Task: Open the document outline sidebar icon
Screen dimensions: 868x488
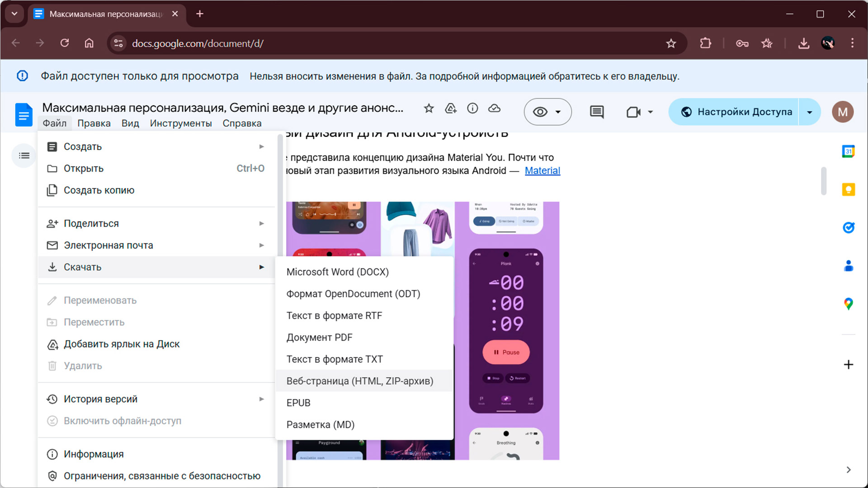Action: (x=24, y=155)
